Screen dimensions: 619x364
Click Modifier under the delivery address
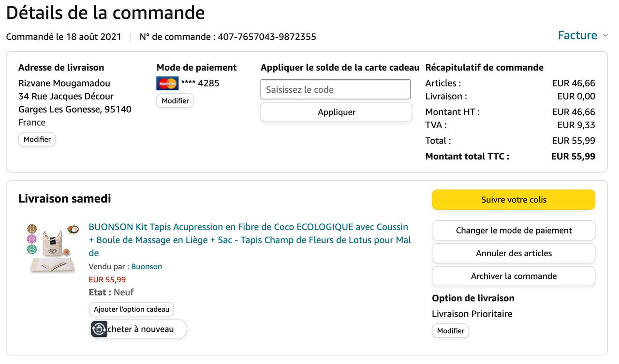point(37,139)
